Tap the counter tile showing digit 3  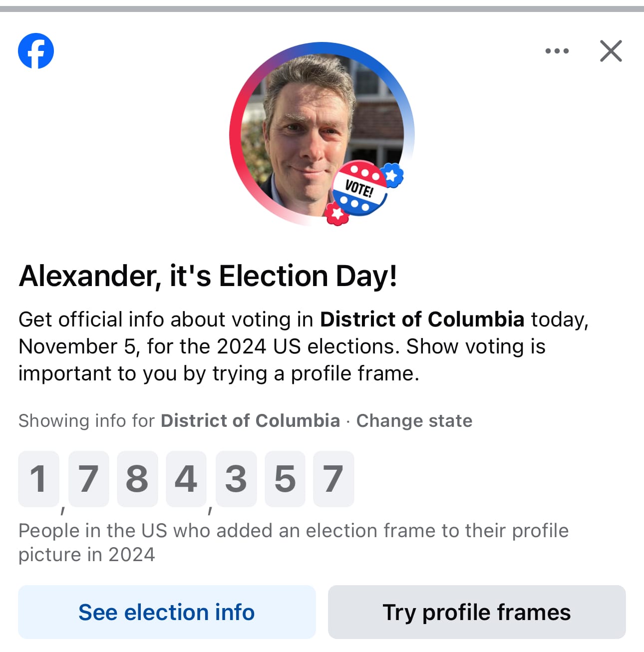[236, 479]
